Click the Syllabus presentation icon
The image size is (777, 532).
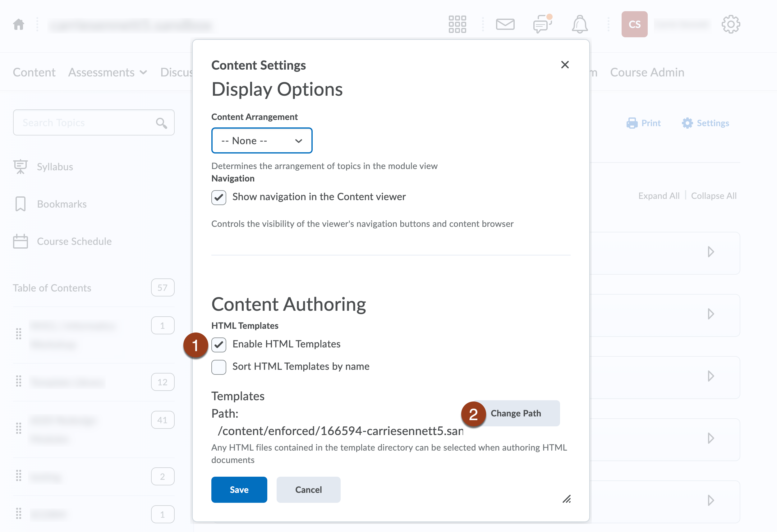21,167
